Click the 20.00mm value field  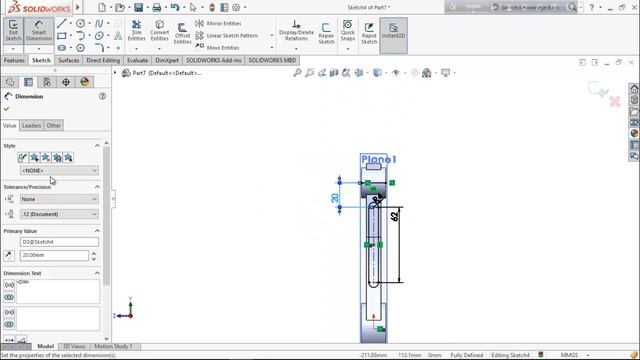point(54,255)
